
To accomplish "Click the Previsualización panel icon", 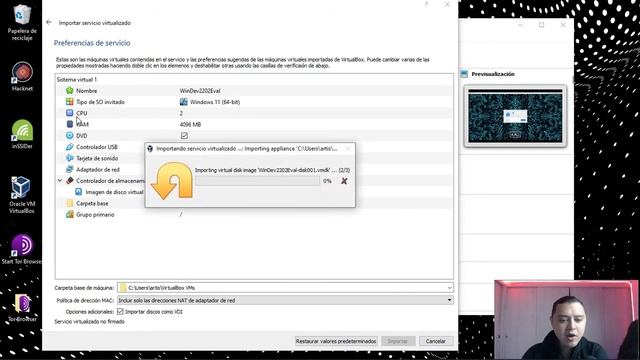I will (x=464, y=74).
